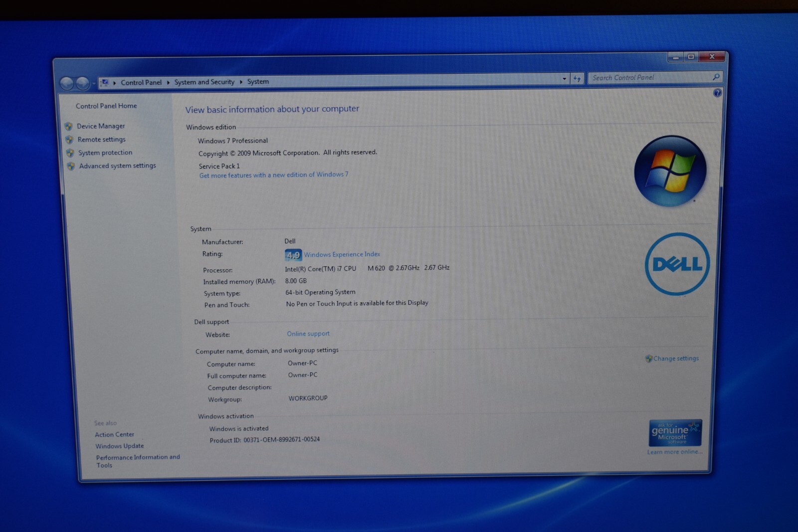The image size is (798, 532).
Task: Click the Change settings shield icon
Action: coord(649,358)
